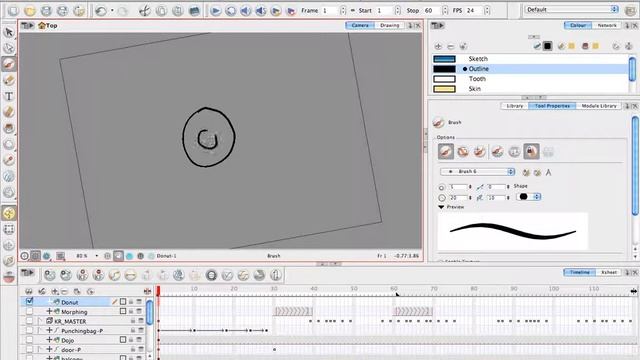Select the Morphing layer
Screen dimensions: 640x360
coord(74,311)
